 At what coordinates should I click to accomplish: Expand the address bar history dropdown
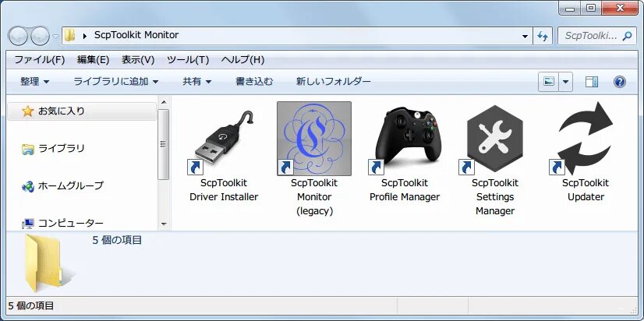point(525,36)
